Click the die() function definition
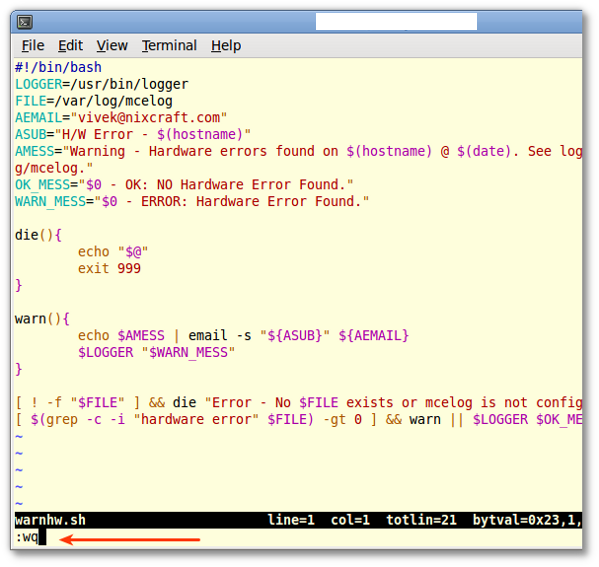599x567 pixels. [x=38, y=235]
